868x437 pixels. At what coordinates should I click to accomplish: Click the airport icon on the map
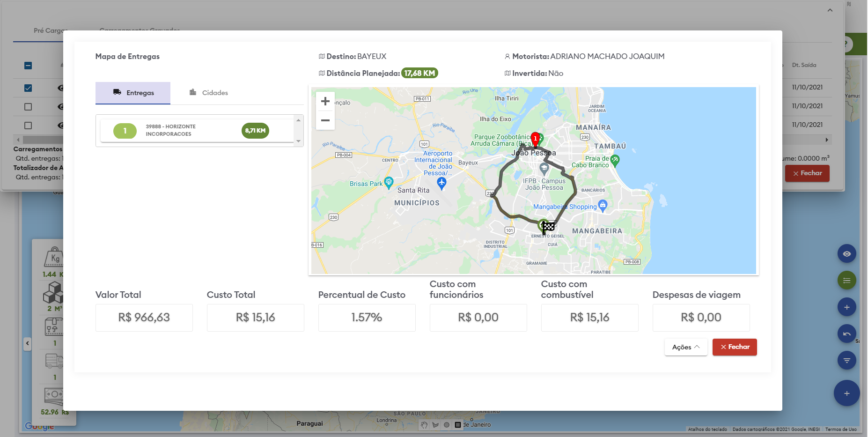pos(441,183)
